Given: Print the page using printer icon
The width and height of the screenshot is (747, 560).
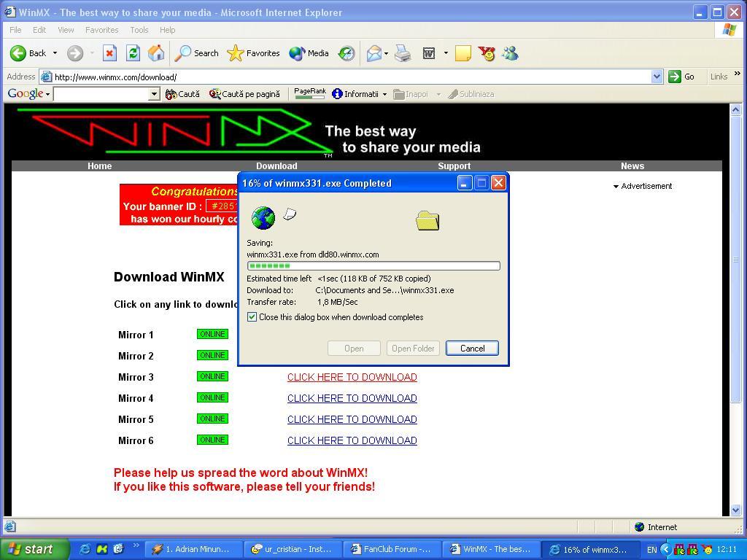Looking at the screenshot, I should [403, 52].
